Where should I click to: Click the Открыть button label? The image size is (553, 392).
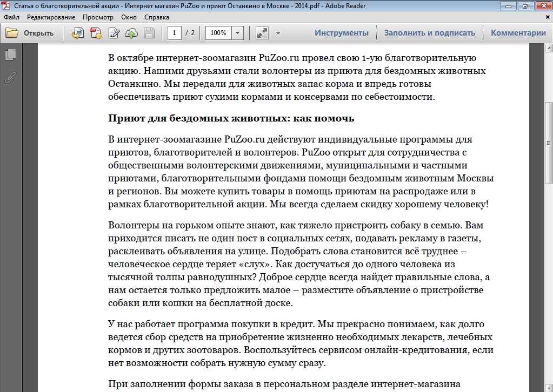(38, 33)
